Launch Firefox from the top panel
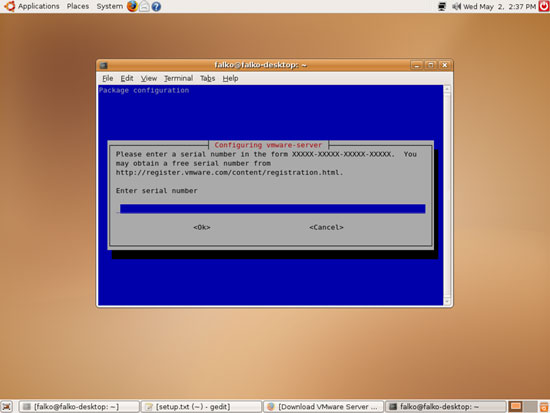550x413 pixels. [132, 6]
